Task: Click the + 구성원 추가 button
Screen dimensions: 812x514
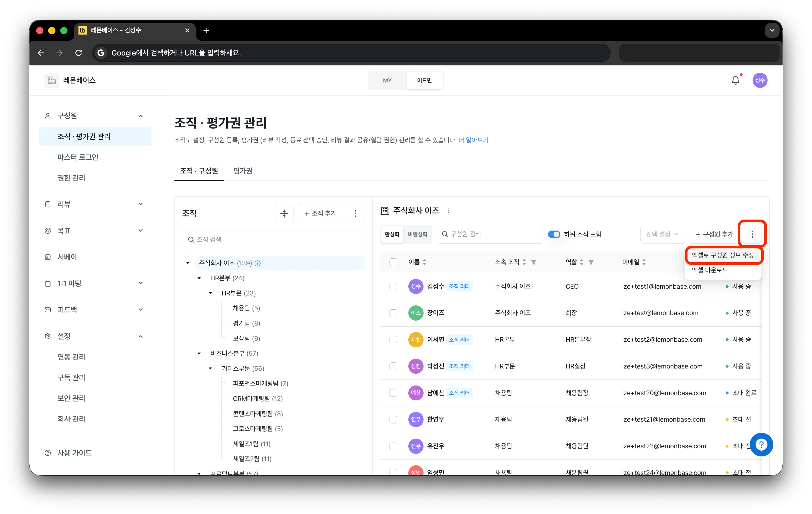Action: click(x=714, y=234)
